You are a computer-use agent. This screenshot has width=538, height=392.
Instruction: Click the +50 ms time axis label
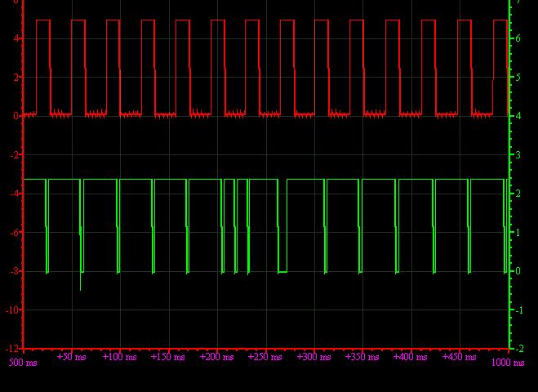point(71,357)
